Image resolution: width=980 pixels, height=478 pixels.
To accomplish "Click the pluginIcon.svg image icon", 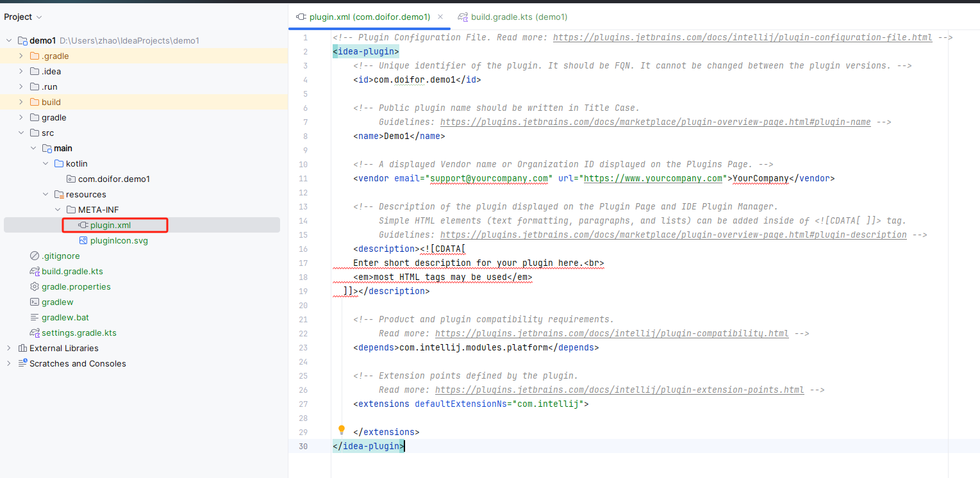I will 83,240.
